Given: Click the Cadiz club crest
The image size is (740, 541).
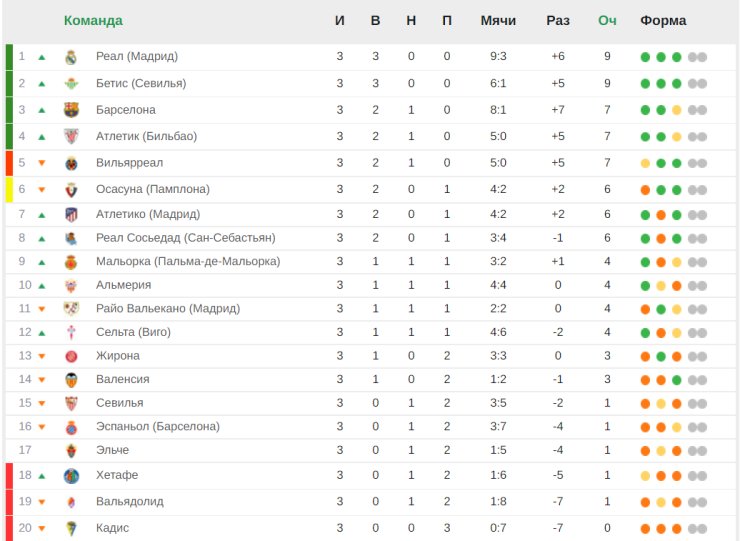Looking at the screenshot, I should pos(71,528).
